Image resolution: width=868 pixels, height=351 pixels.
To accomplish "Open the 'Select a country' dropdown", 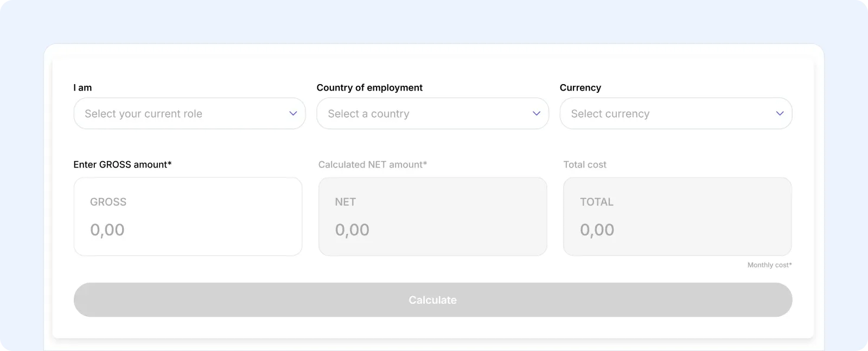I will [x=432, y=113].
